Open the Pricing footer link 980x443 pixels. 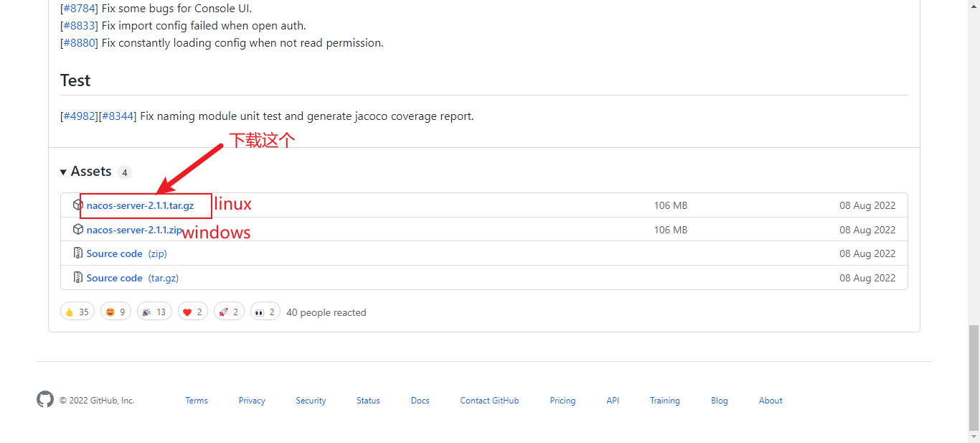[x=562, y=401]
